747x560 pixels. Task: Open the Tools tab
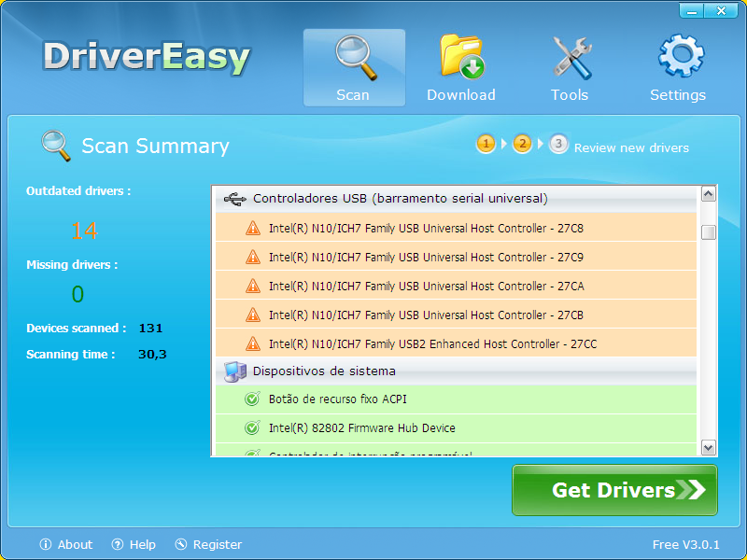coord(570,67)
